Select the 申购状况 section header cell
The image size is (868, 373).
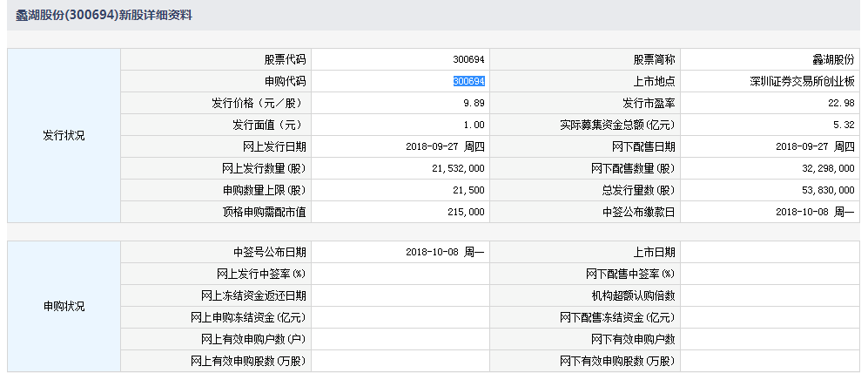pyautogui.click(x=64, y=307)
